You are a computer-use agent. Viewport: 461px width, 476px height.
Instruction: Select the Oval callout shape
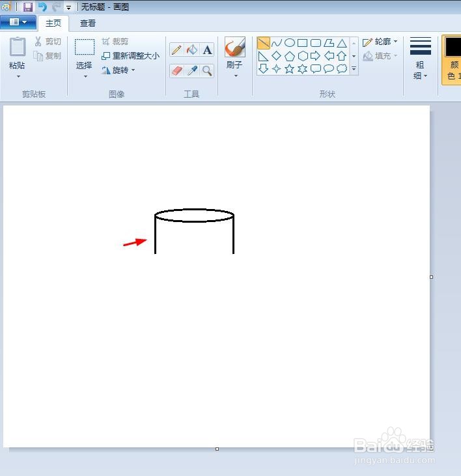click(x=329, y=69)
